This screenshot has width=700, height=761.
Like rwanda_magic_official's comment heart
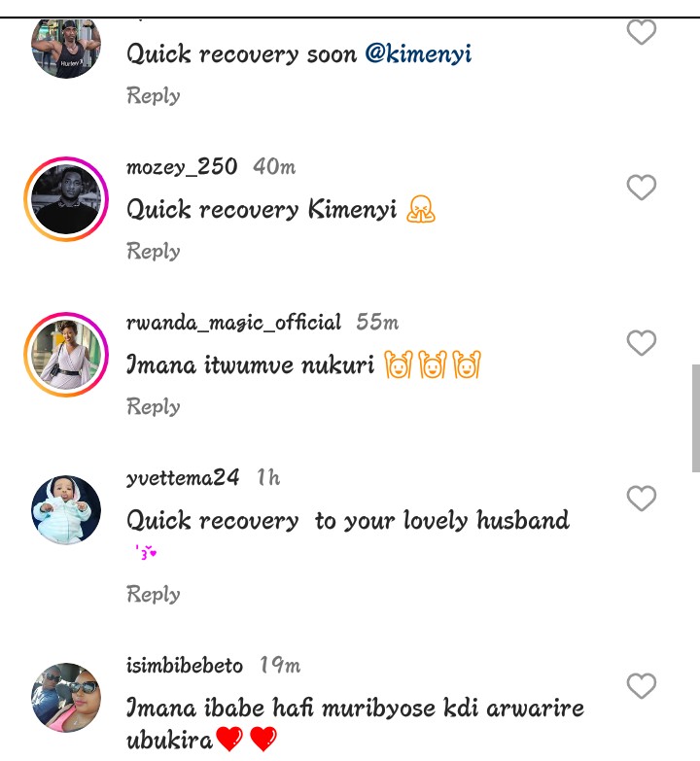coord(642,343)
